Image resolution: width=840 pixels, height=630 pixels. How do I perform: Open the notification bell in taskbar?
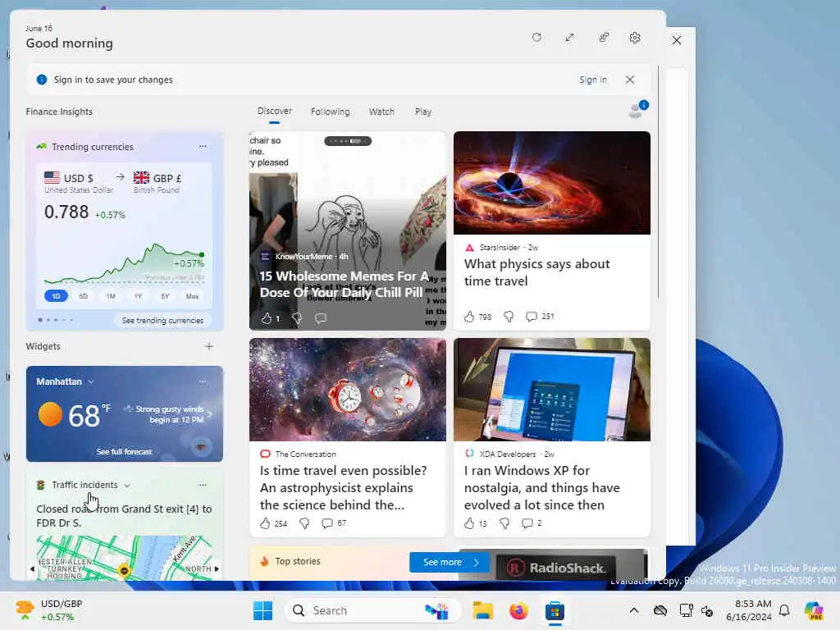(x=784, y=610)
